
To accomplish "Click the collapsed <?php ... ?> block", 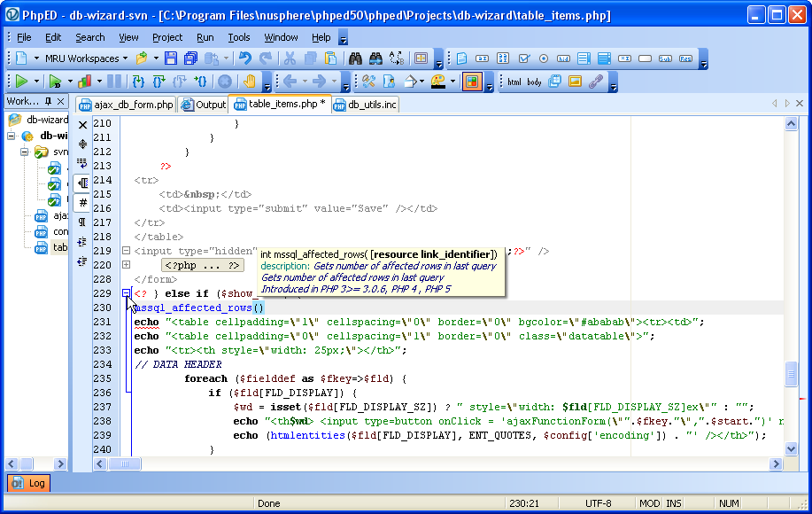I will click(203, 265).
